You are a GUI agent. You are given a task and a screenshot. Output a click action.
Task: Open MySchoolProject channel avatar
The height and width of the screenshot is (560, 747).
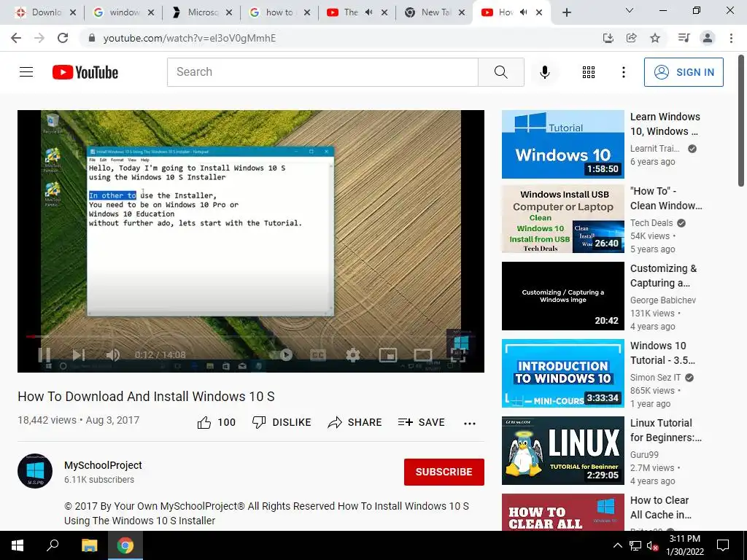click(x=35, y=471)
